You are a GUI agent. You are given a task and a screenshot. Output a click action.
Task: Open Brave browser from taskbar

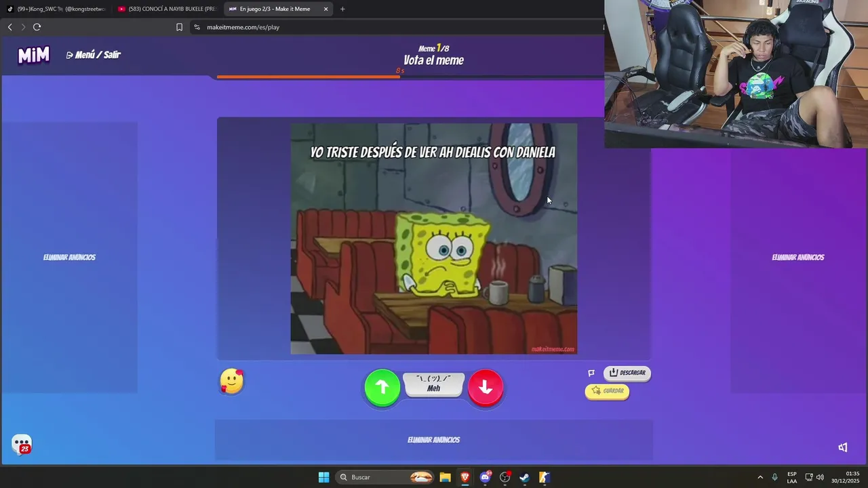pyautogui.click(x=465, y=477)
